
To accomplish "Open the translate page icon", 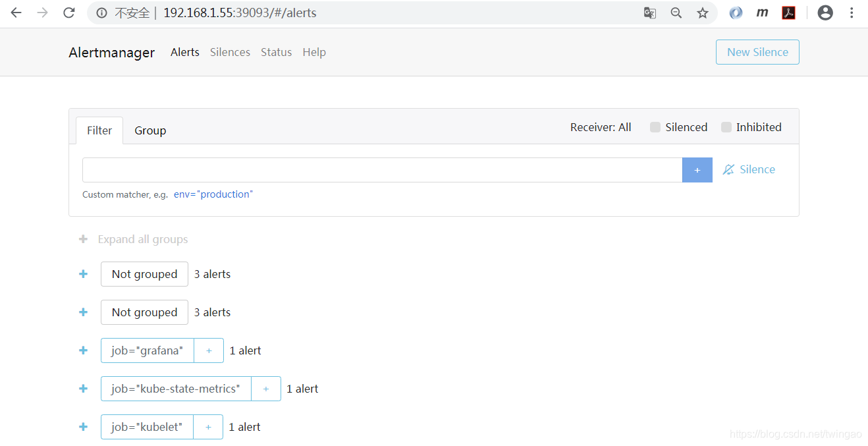I will pos(650,13).
